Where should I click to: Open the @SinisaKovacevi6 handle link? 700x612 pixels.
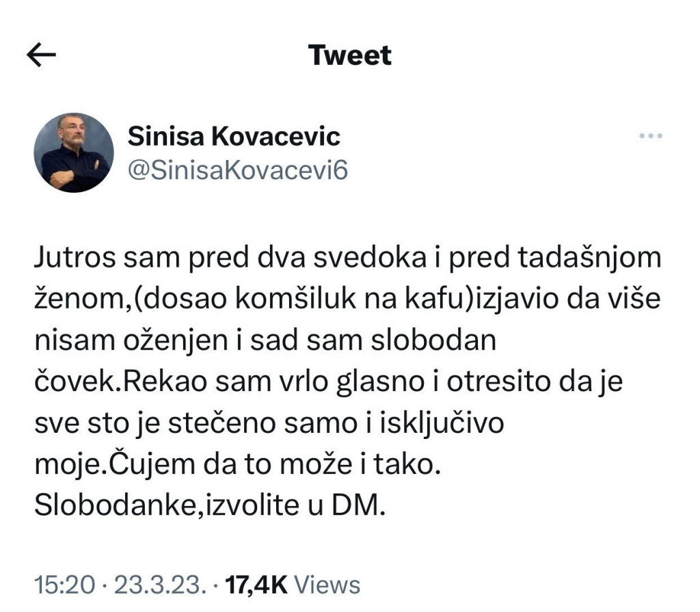click(x=238, y=170)
